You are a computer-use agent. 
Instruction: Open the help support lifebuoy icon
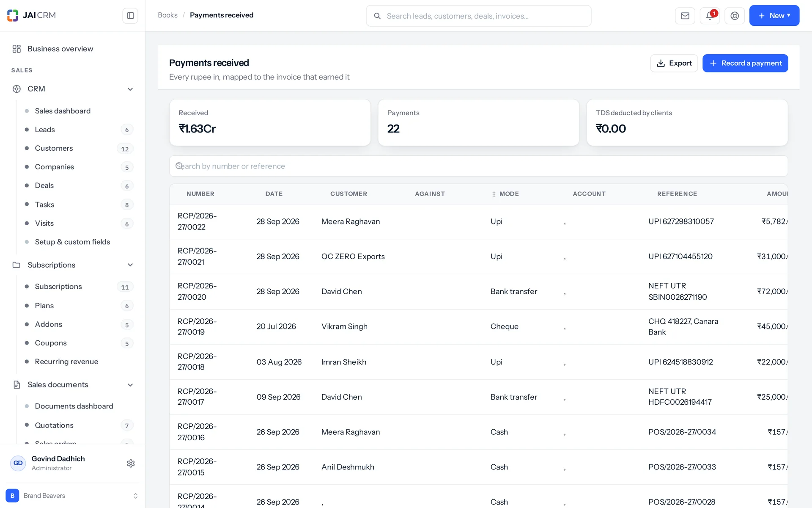[735, 16]
